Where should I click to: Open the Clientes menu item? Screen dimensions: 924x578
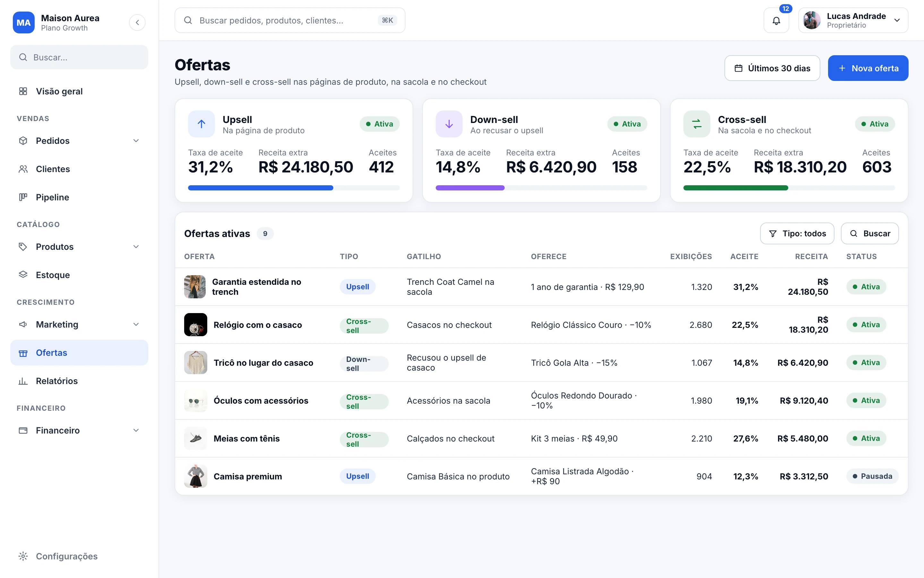(79, 169)
